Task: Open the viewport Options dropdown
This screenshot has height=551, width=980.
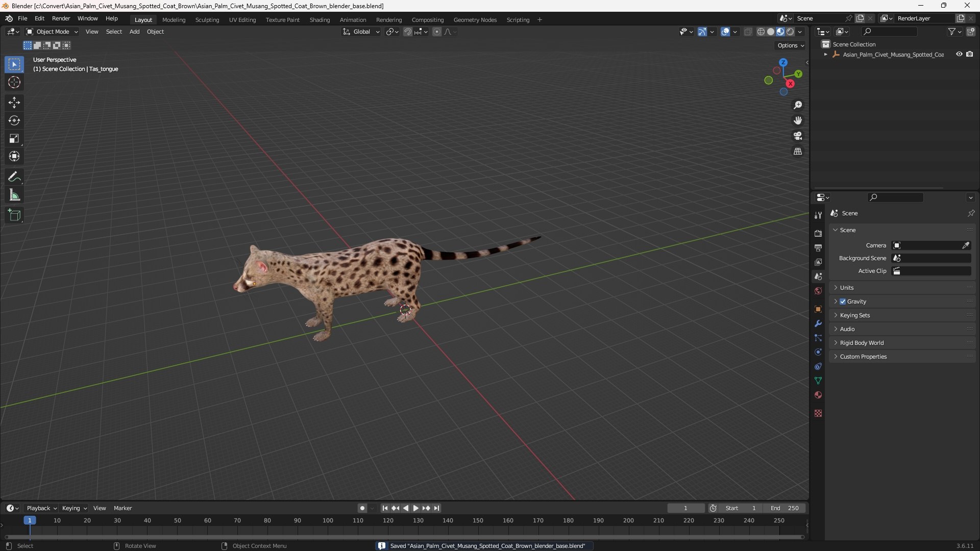Action: point(790,45)
